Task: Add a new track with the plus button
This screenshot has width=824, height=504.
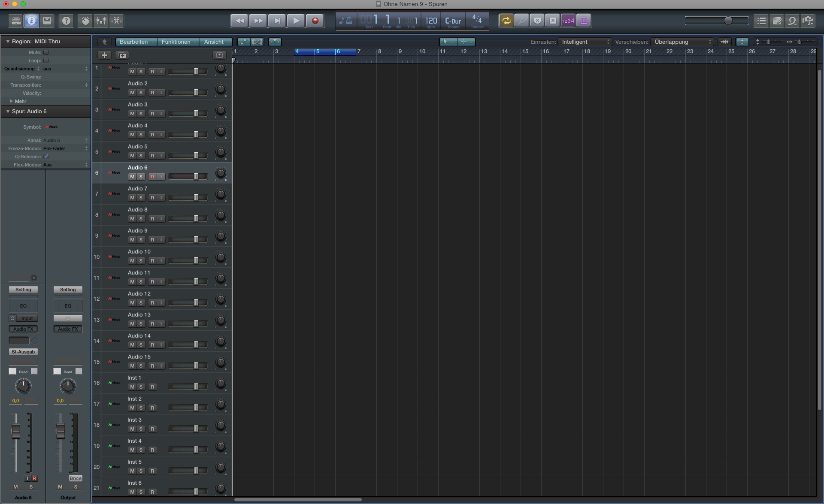Action: (x=105, y=55)
